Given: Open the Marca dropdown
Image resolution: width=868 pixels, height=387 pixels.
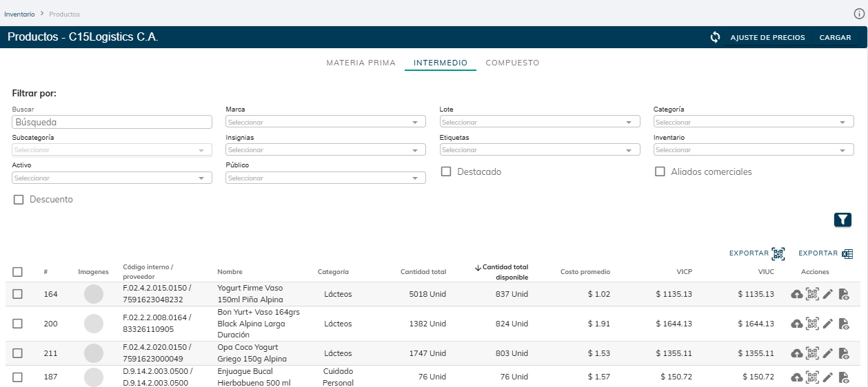Looking at the screenshot, I should pyautogui.click(x=325, y=122).
